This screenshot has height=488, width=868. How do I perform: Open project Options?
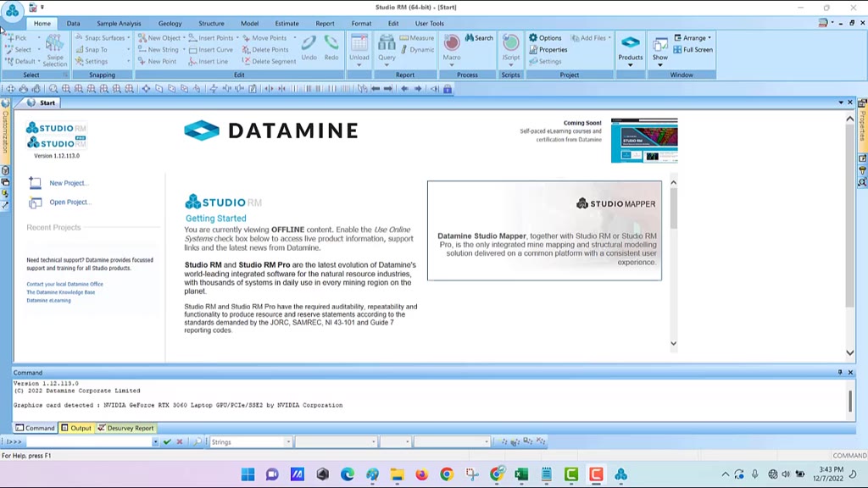pos(545,38)
